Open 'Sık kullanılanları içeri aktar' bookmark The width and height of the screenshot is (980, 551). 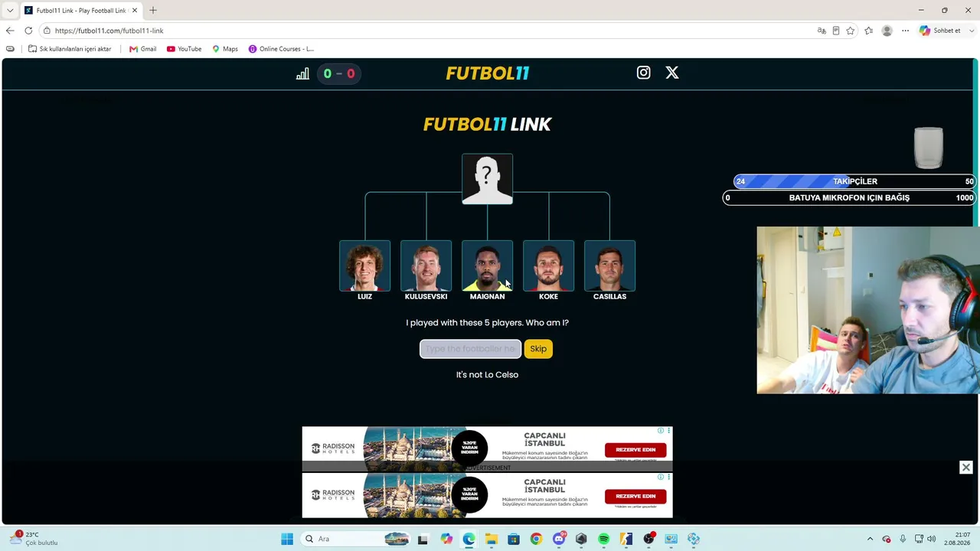70,49
